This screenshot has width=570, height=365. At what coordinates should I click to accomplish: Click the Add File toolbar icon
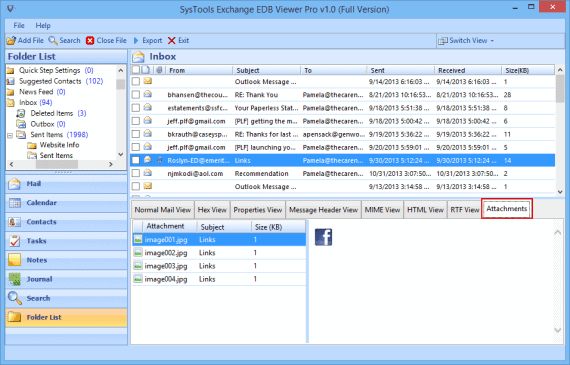(x=11, y=40)
